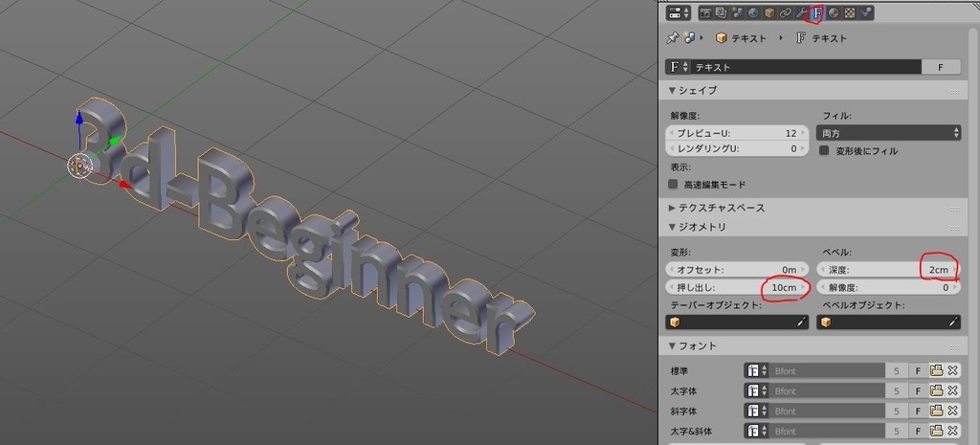
Task: Click the ベベル 深度 field showing 2cm
Action: pyautogui.click(x=888, y=270)
